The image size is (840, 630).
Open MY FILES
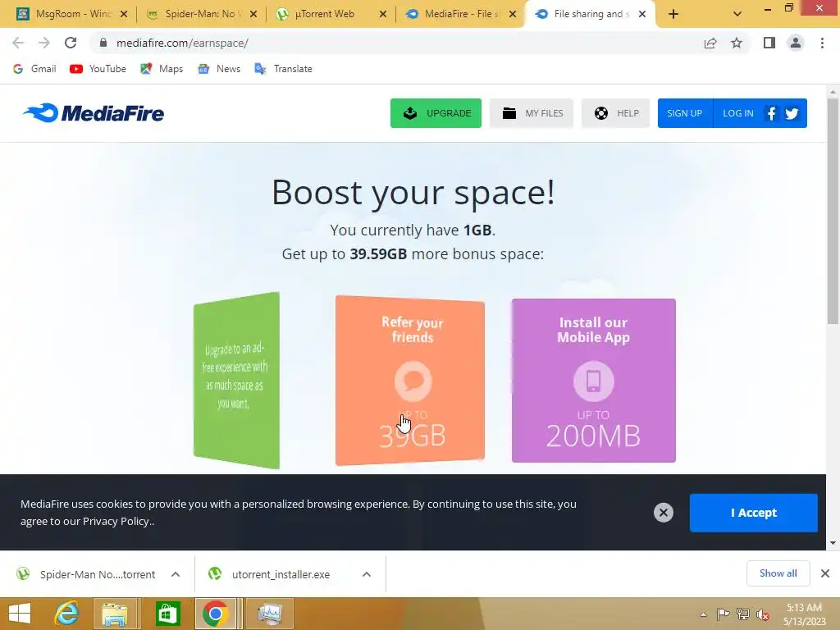tap(532, 113)
